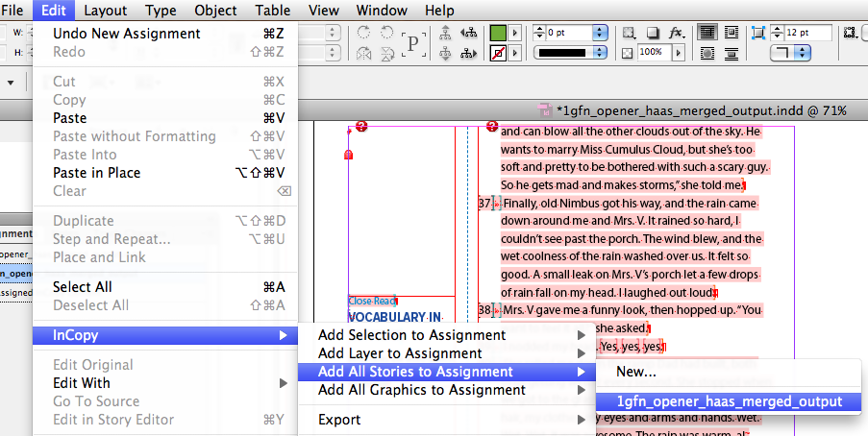Enable Wrap around bounding box
The width and height of the screenshot is (868, 436).
(x=732, y=33)
